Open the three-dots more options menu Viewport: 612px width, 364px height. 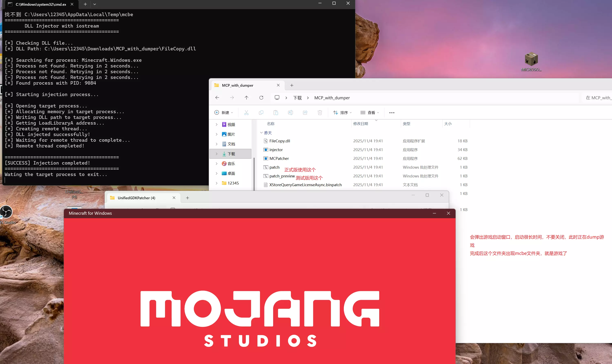pos(392,113)
